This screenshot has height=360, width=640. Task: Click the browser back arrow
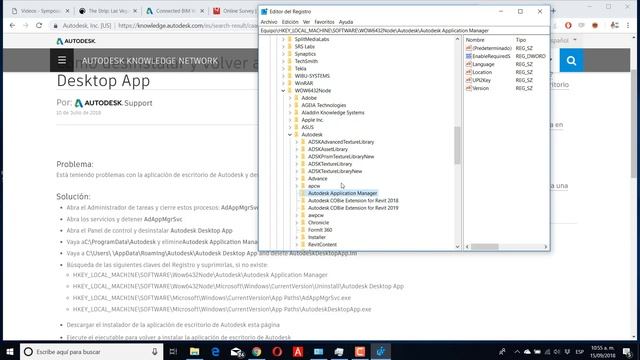click(12, 25)
